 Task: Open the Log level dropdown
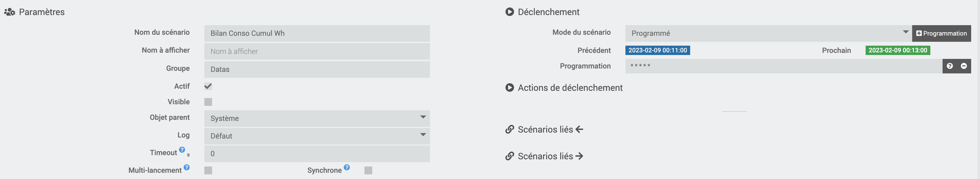coord(317,136)
